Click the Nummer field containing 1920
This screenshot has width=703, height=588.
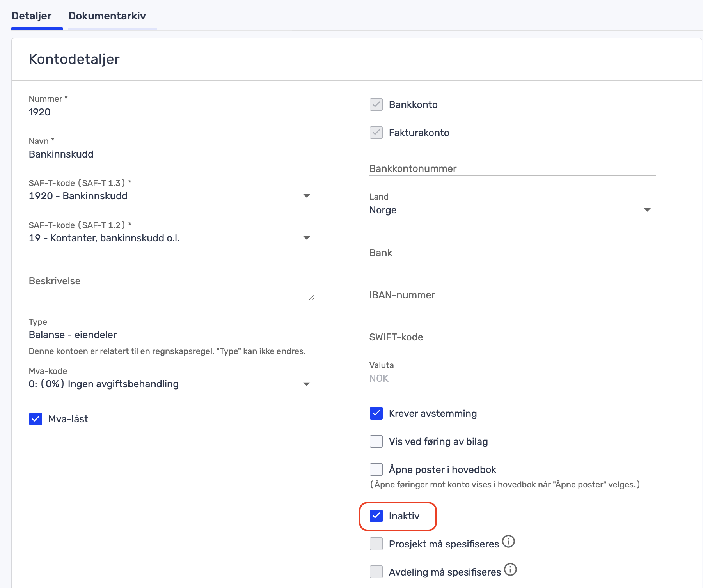172,112
